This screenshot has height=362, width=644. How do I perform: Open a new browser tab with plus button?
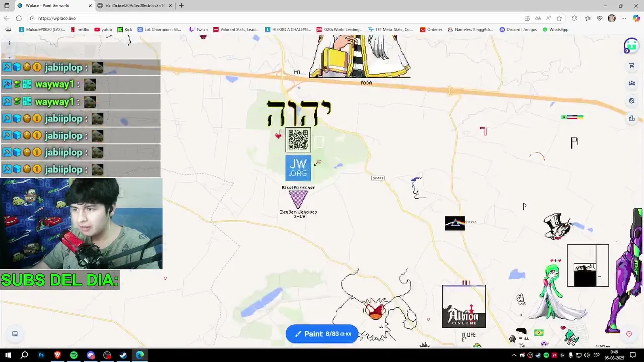(181, 6)
